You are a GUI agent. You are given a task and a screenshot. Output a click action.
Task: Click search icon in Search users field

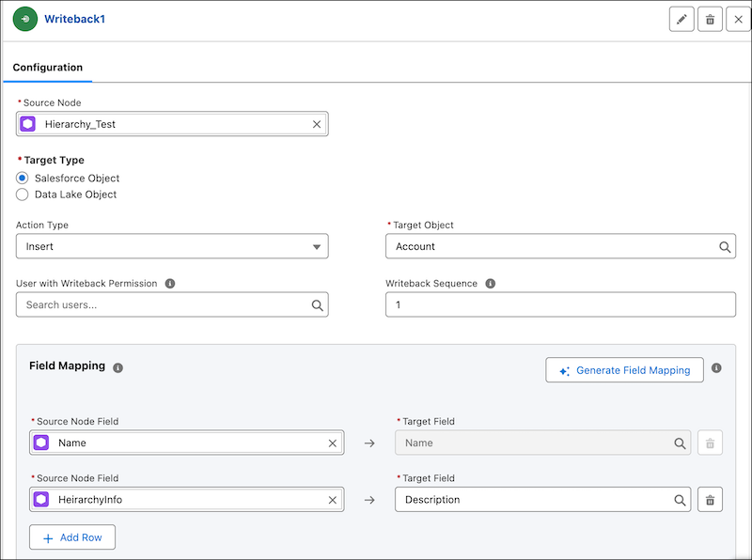pyautogui.click(x=317, y=305)
